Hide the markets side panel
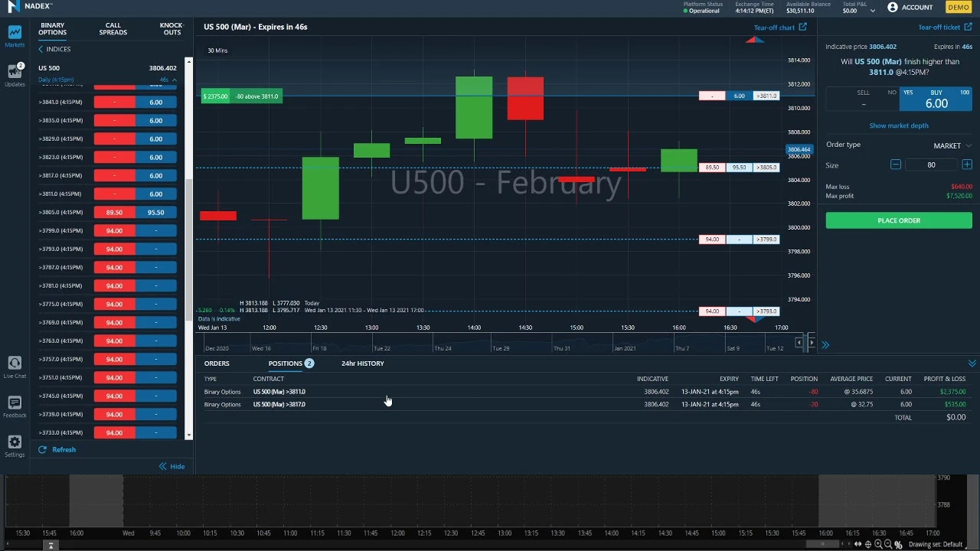 coord(171,466)
